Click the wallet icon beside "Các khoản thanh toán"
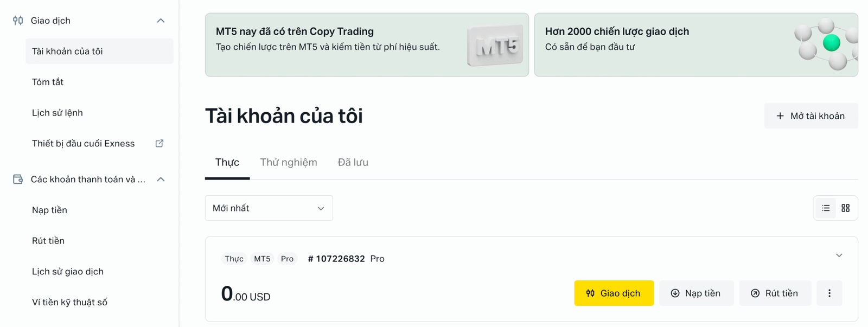This screenshot has width=868, height=327. (x=17, y=179)
